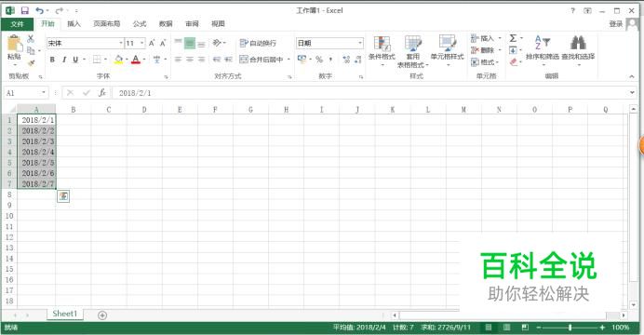644x335 pixels.
Task: Click the red Font Color A swatch
Action: (136, 60)
